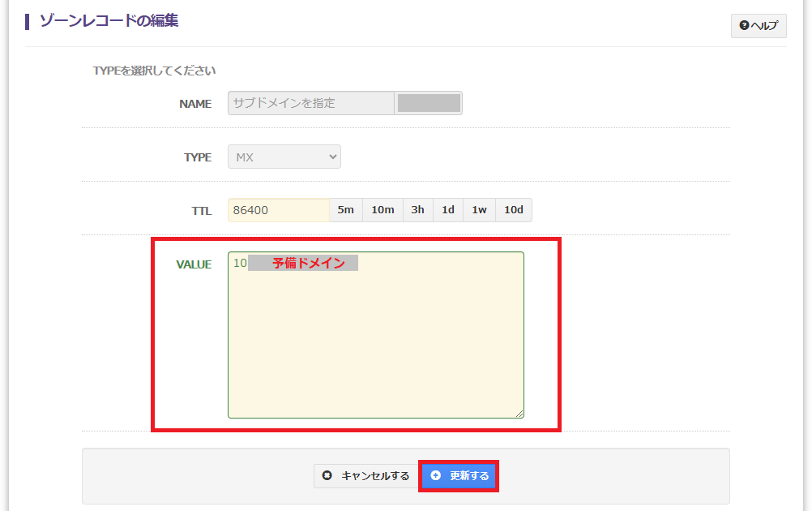The height and width of the screenshot is (511, 812).
Task: Set TTL with the 5m preset
Action: (346, 210)
